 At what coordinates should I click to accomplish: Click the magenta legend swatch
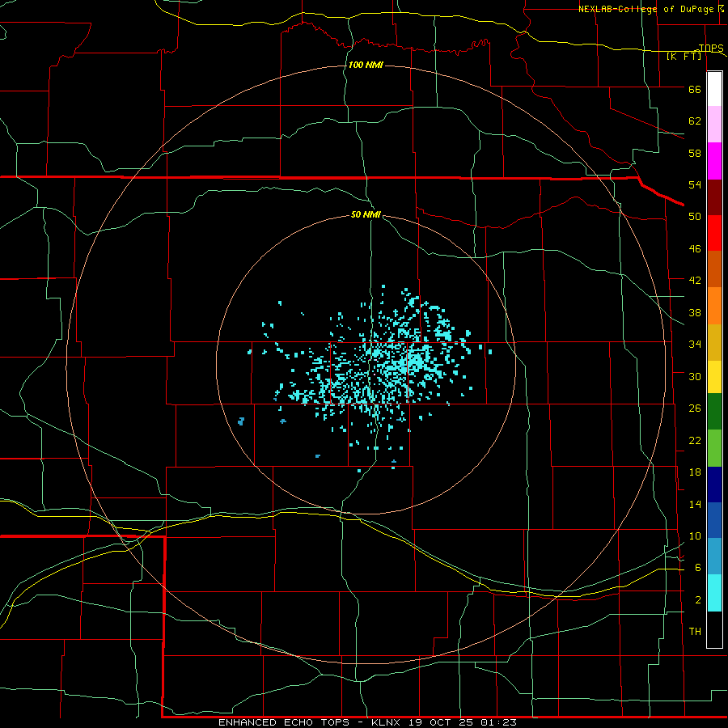point(714,161)
